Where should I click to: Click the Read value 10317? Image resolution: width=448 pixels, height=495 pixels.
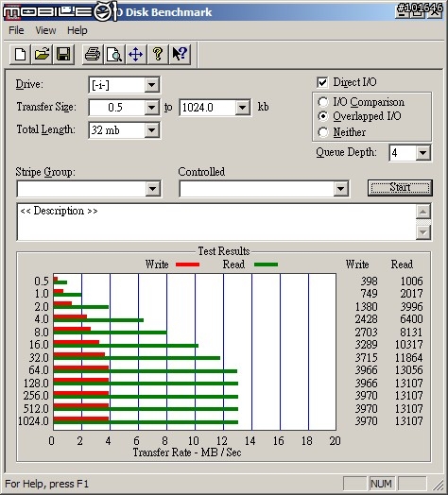(x=409, y=345)
